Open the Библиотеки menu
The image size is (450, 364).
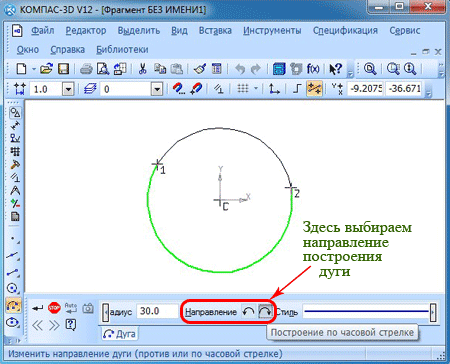click(x=122, y=50)
